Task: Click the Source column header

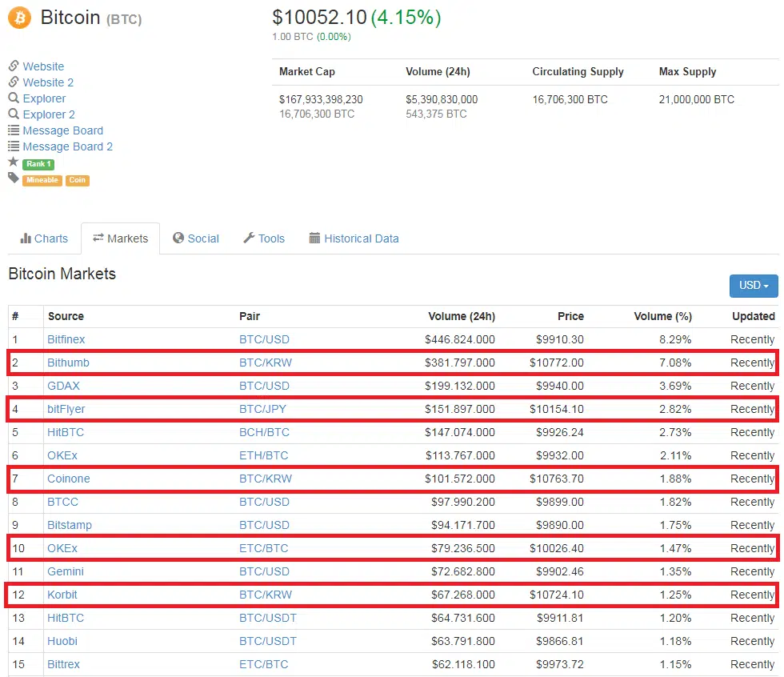Action: 66,317
